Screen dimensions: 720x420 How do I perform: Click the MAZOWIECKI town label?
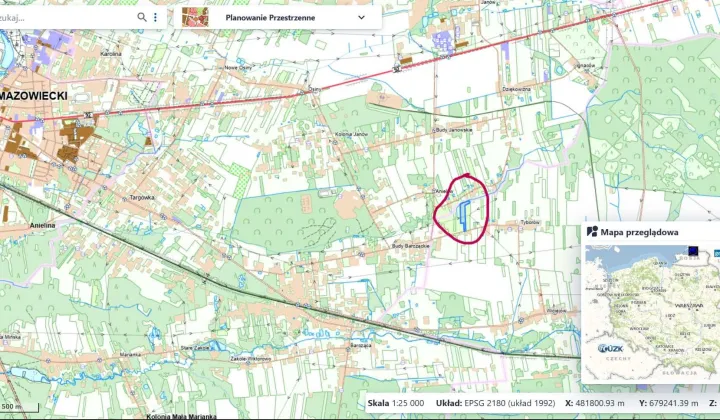click(34, 95)
